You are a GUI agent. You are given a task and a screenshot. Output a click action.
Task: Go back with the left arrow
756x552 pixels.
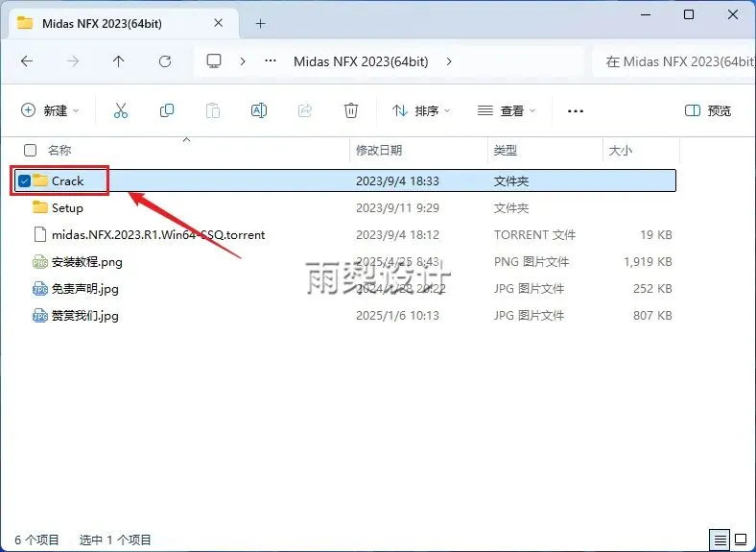(x=27, y=61)
